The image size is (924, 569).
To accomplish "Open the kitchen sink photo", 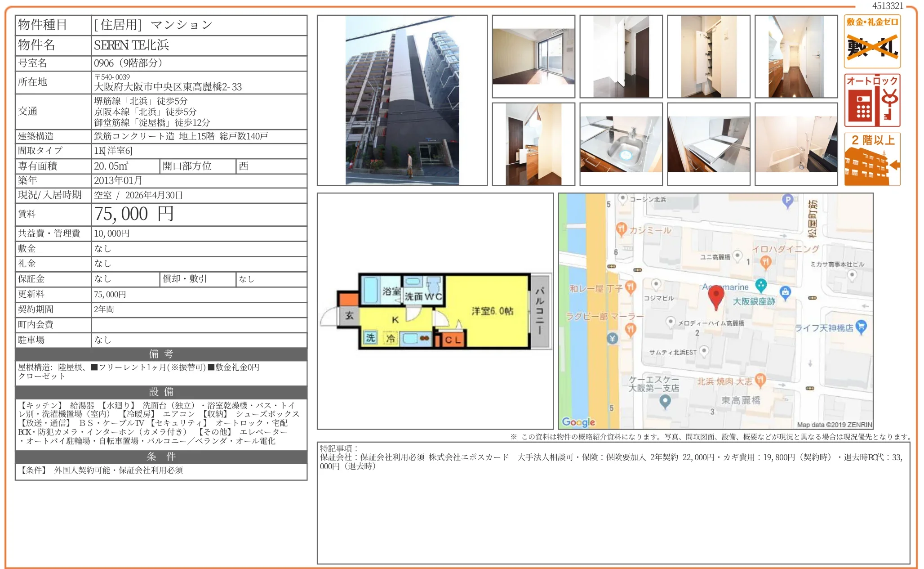I will (621, 144).
